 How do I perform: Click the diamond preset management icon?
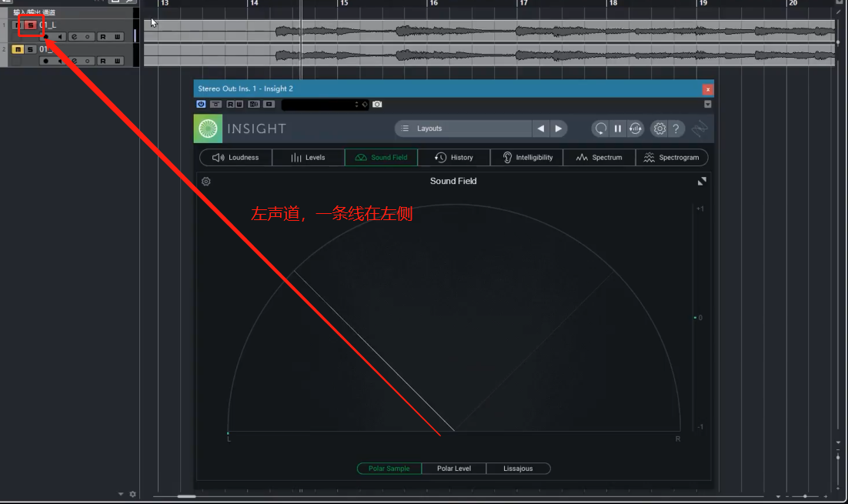point(365,105)
